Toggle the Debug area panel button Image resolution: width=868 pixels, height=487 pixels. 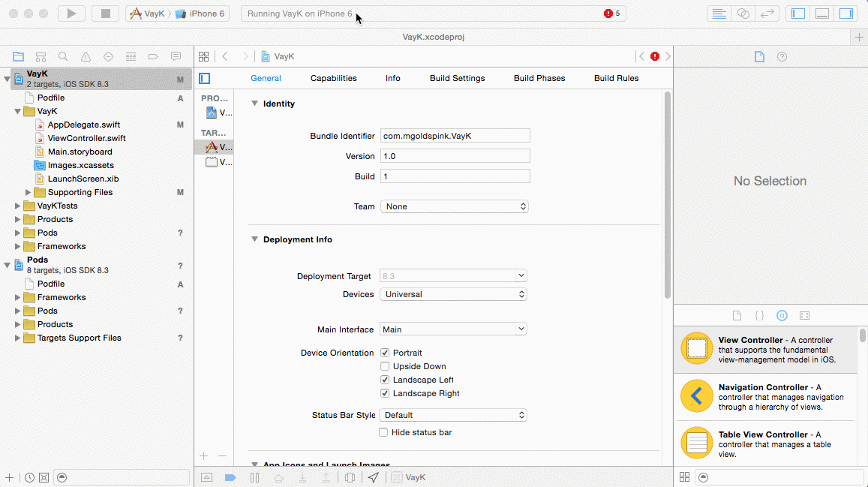click(x=821, y=14)
